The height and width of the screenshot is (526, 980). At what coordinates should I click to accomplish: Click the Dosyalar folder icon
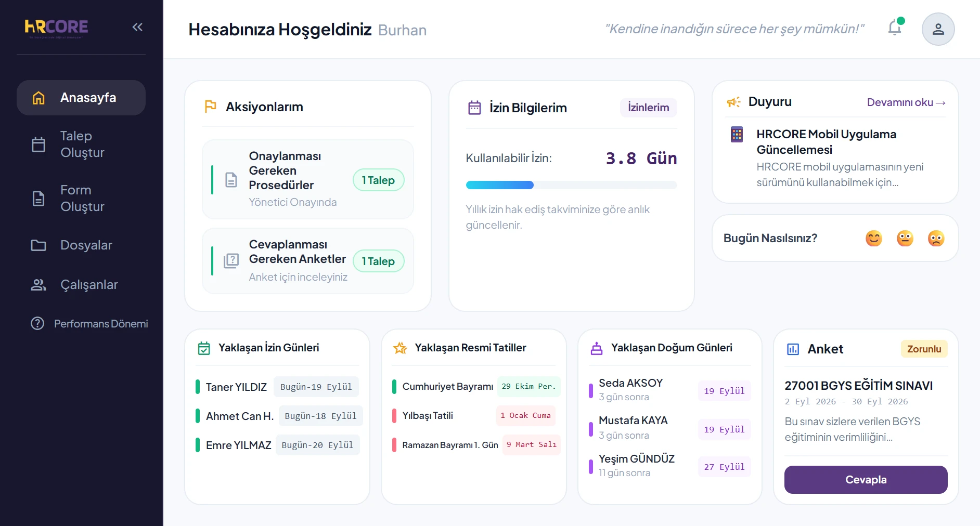coord(38,245)
